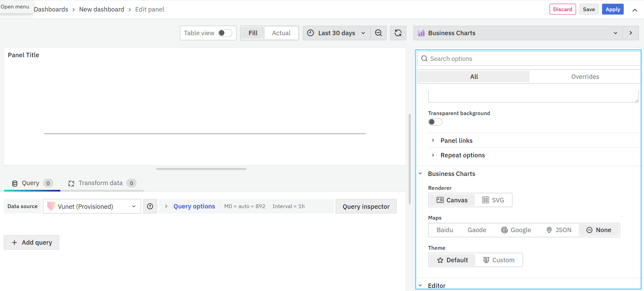The height and width of the screenshot is (291, 644).
Task: Click the refresh dashboard icon
Action: 398,33
